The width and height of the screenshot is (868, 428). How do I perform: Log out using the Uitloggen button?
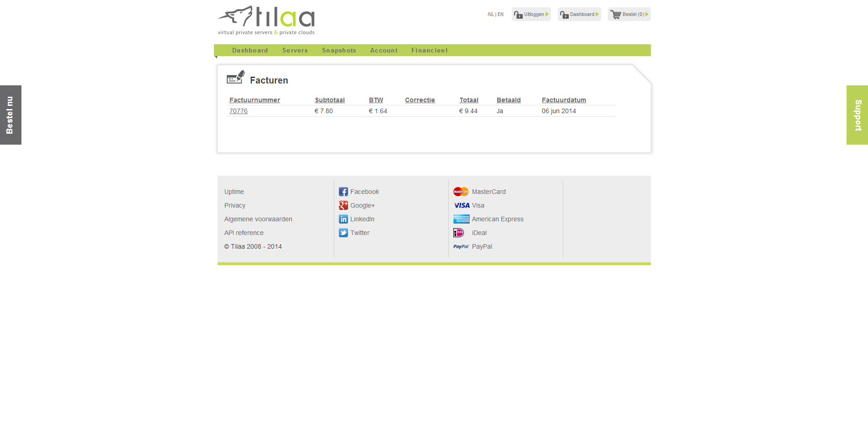click(531, 14)
